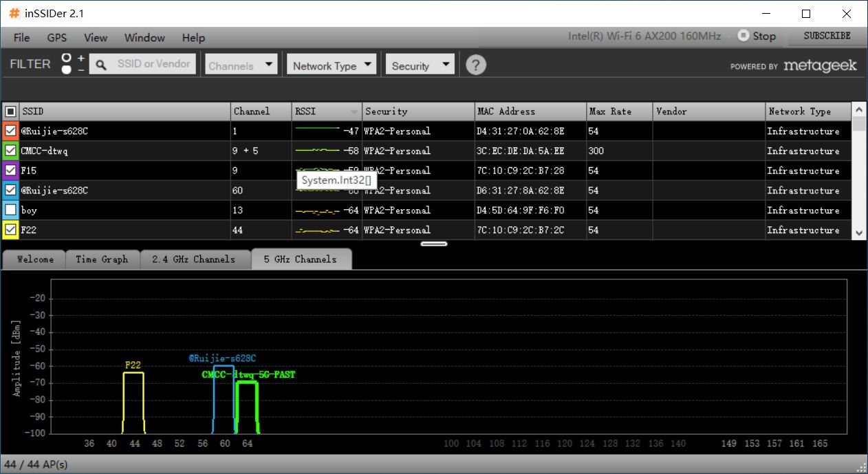The width and height of the screenshot is (868, 474).
Task: Click RSSI value -47 in first row
Action: tap(351, 131)
